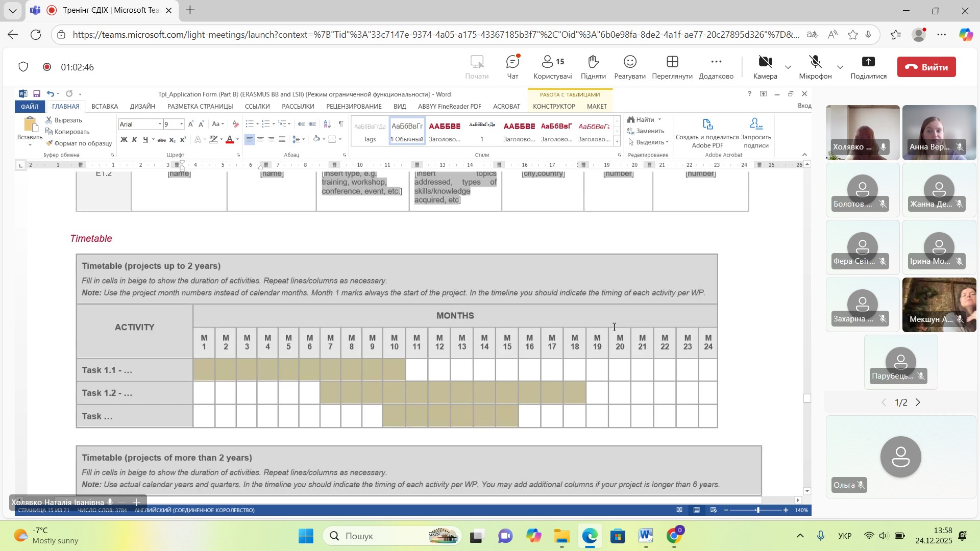
Task: Expand the microphone options dropdown arrow
Action: [x=840, y=67]
